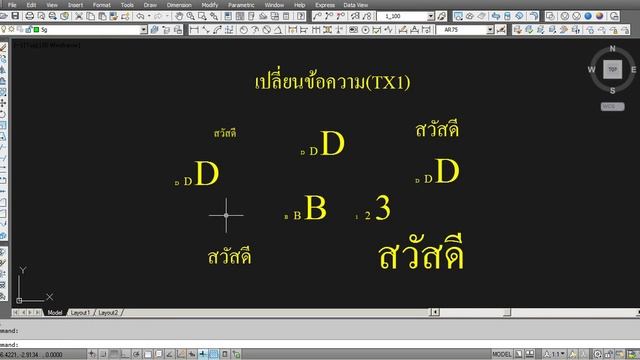Click the Dimension Text Edit icon
Image resolution: width=640 pixels, height=360 pixels.
414,30
